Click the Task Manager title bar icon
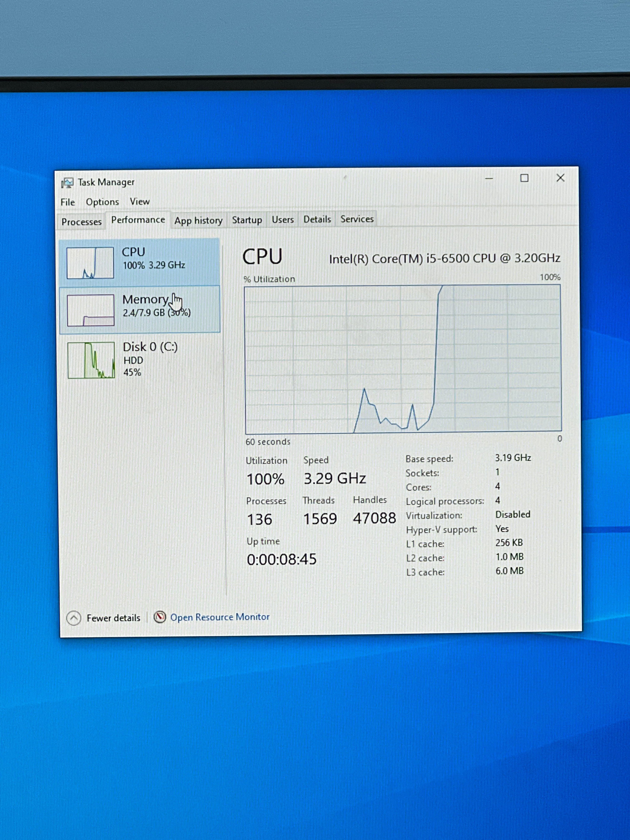The height and width of the screenshot is (840, 630). [x=67, y=183]
